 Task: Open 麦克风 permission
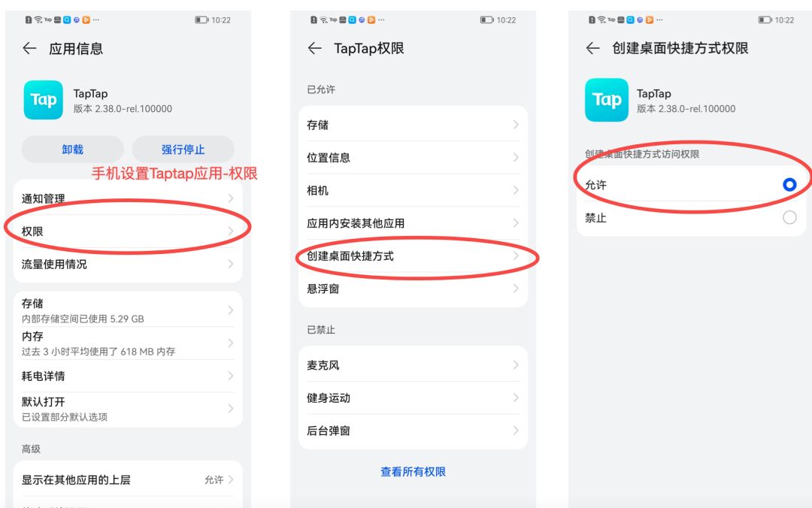pyautogui.click(x=413, y=365)
